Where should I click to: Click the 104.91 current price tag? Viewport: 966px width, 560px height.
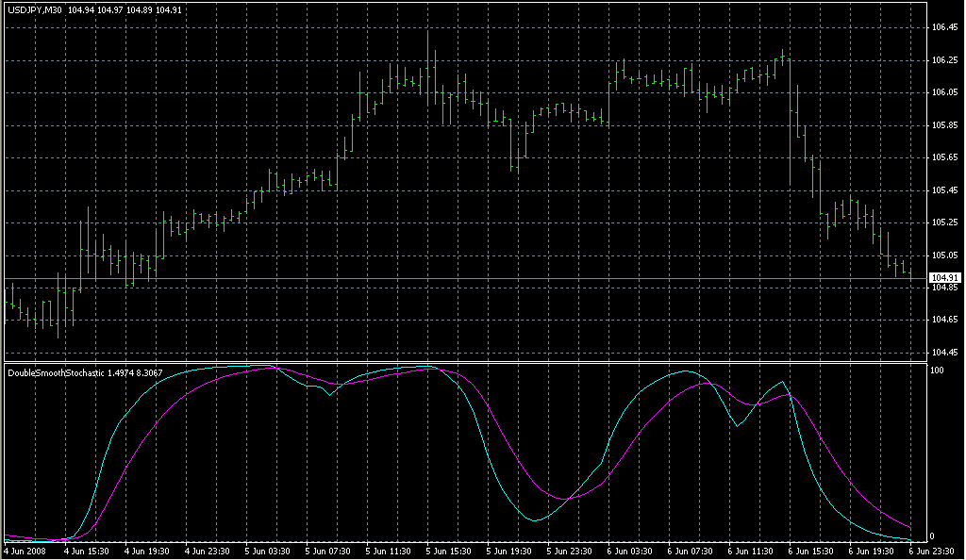[943, 278]
